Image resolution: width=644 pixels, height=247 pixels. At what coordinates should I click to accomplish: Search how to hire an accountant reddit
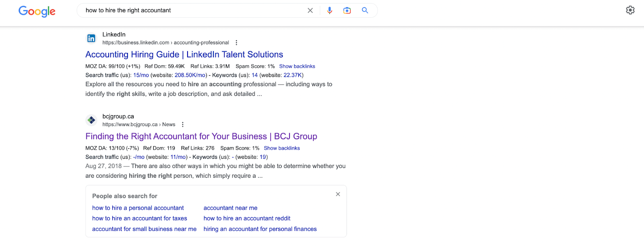pos(247,218)
